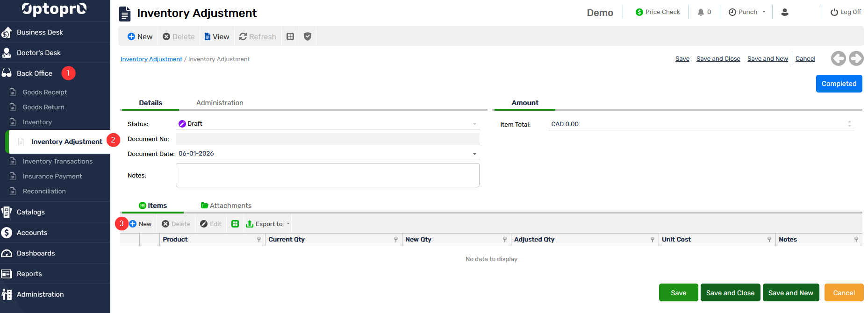Click the green Save and Close button
The height and width of the screenshot is (313, 868).
pyautogui.click(x=730, y=293)
